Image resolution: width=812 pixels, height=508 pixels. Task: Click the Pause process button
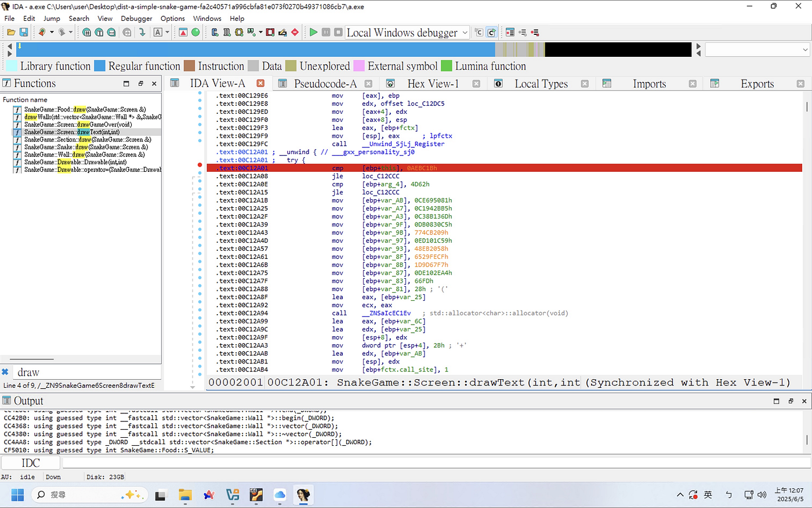325,33
